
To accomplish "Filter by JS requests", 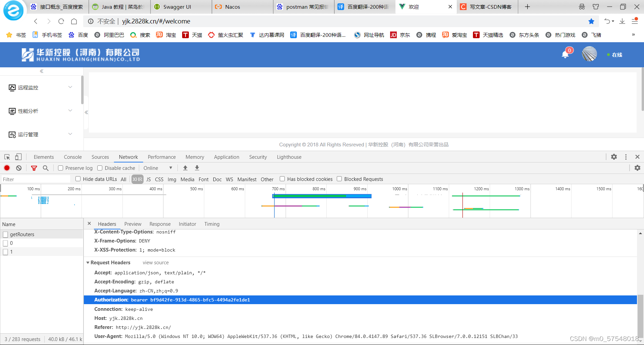I will (149, 179).
